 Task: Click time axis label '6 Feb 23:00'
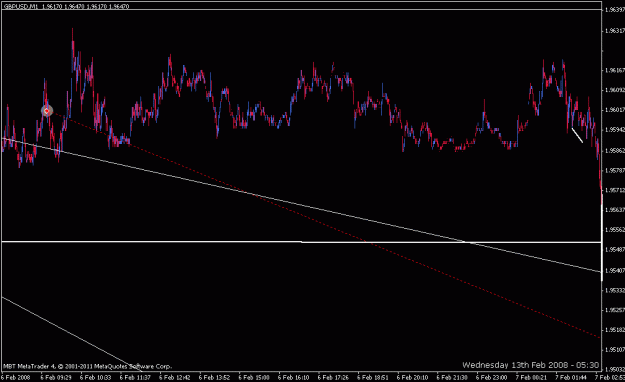point(491,377)
